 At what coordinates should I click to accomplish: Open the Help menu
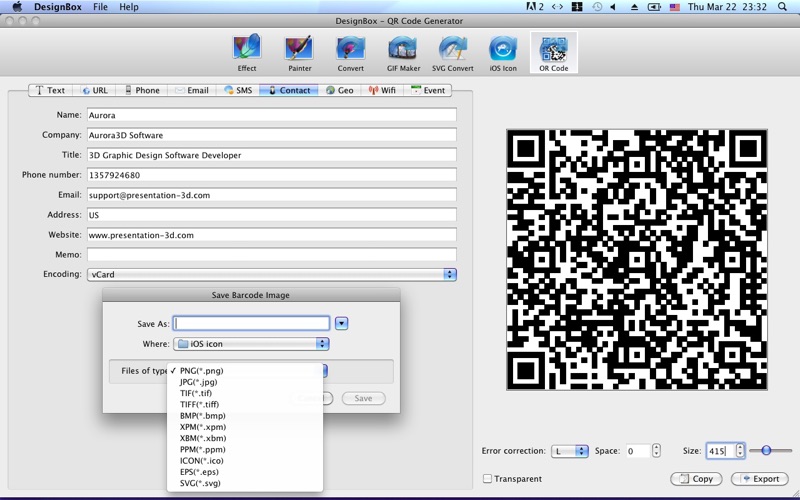pyautogui.click(x=129, y=7)
